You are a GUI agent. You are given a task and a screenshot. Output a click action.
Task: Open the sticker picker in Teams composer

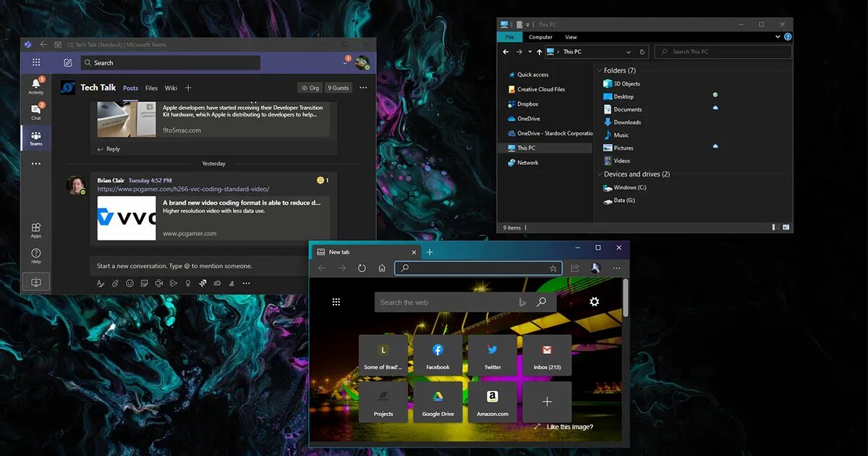144,283
